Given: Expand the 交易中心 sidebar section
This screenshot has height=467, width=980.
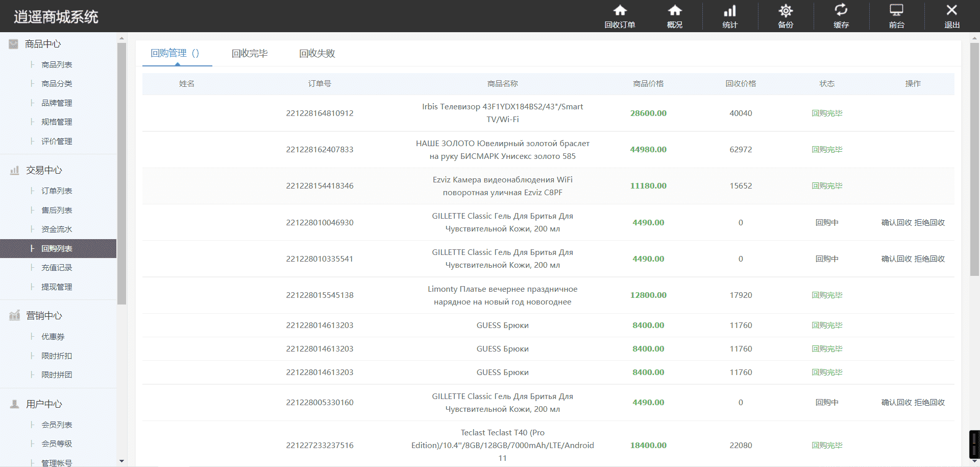Looking at the screenshot, I should 44,170.
